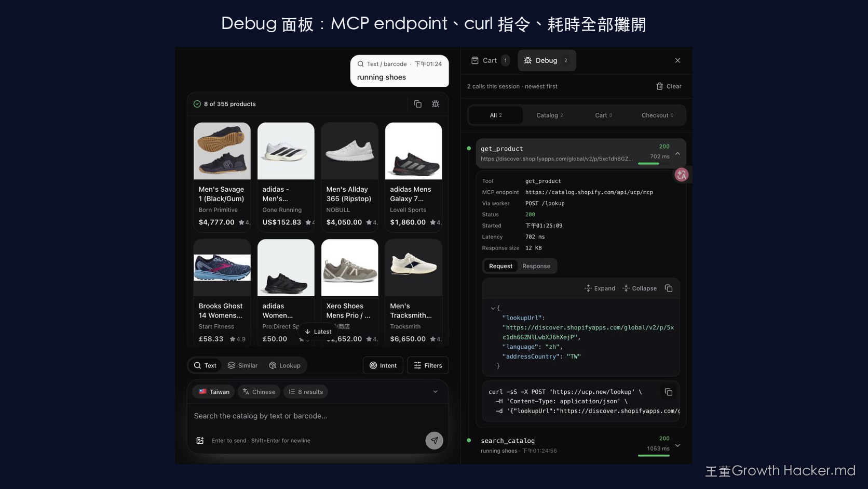Click the green check status icon
This screenshot has width=868, height=489.
[x=197, y=104]
